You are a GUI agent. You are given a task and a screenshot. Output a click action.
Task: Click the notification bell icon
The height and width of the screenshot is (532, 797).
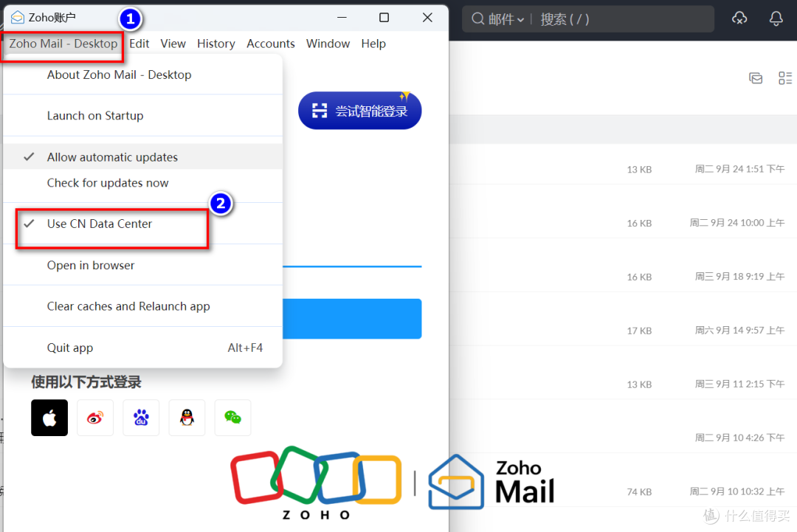tap(776, 18)
